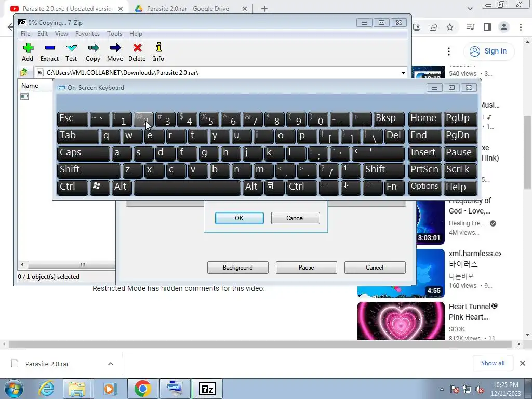Toggle right Alt on On-Screen Keyboard
This screenshot has width=532, height=399.
(252, 187)
